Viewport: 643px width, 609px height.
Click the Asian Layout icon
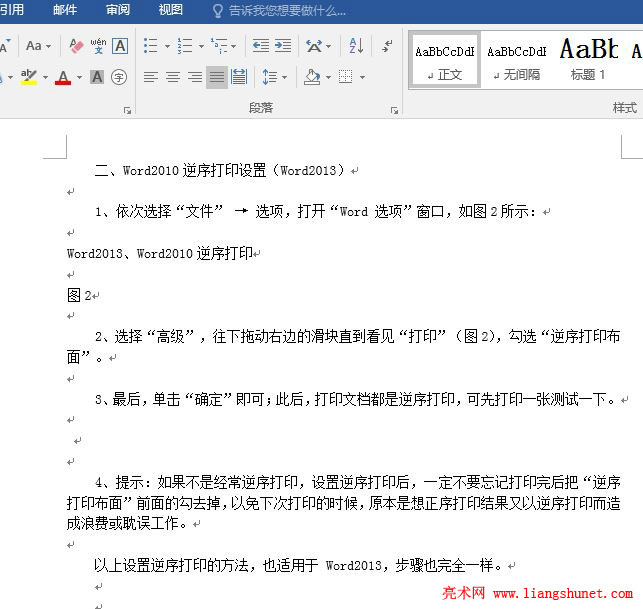pos(314,46)
